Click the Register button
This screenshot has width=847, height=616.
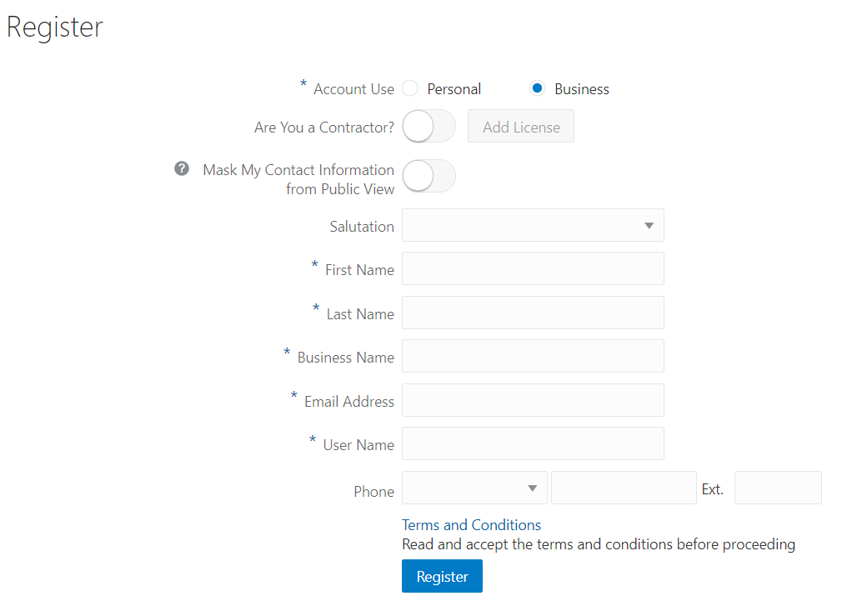442,576
